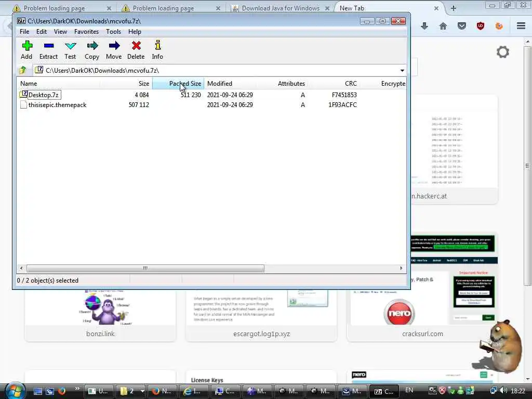The height and width of the screenshot is (399, 532).
Task: Click the horizontal scrollbar thumb in 7-Zip
Action: pyautogui.click(x=145, y=268)
